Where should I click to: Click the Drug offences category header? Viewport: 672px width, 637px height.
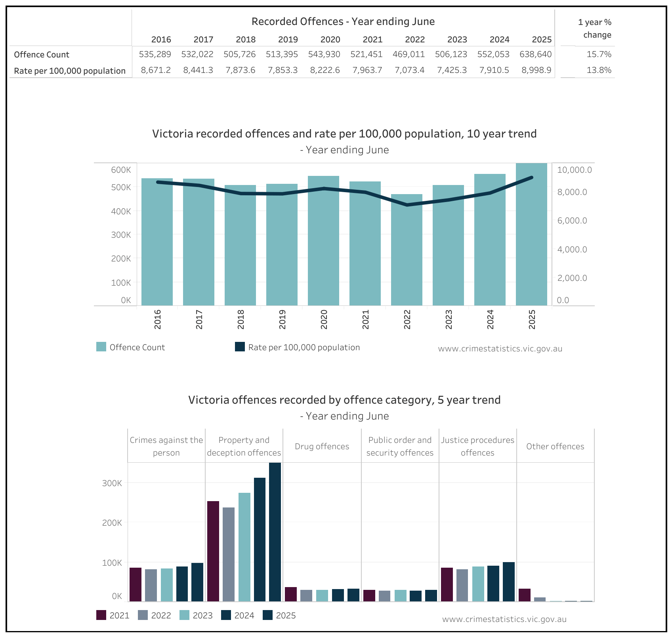click(x=322, y=446)
